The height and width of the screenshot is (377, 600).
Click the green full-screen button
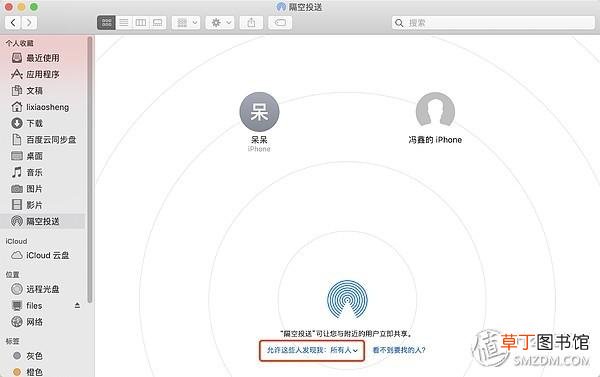pos(34,7)
